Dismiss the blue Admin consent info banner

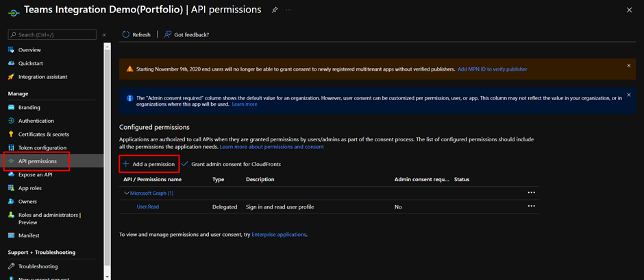tap(629, 95)
